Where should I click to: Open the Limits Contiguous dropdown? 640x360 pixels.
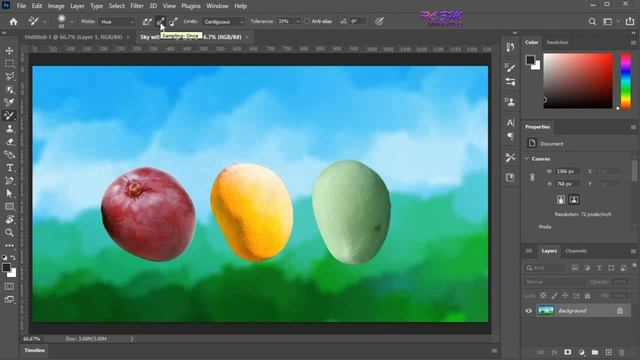click(x=223, y=22)
